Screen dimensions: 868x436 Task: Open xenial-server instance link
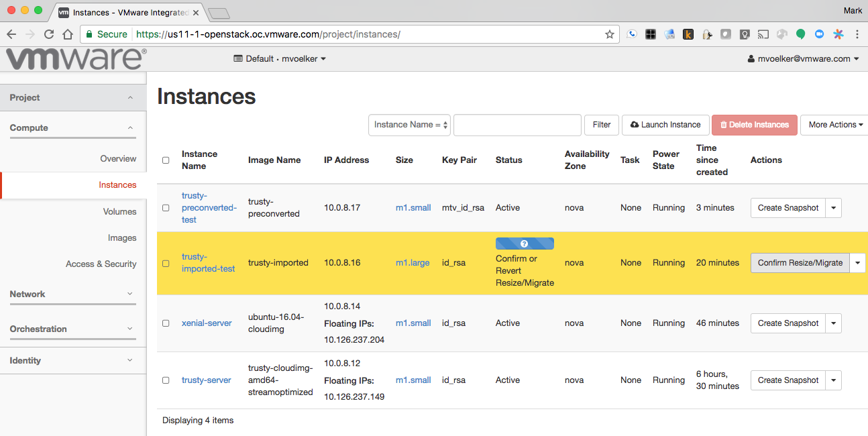tap(207, 323)
